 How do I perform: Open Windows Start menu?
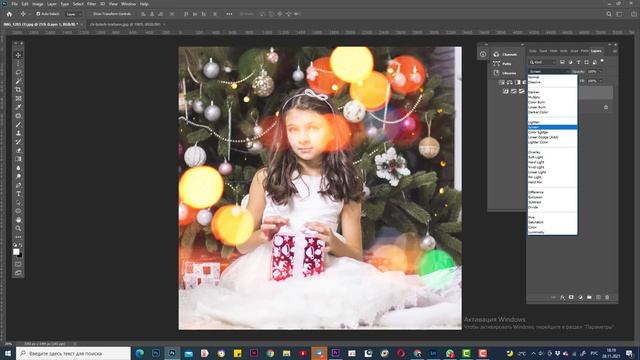pos(7,353)
